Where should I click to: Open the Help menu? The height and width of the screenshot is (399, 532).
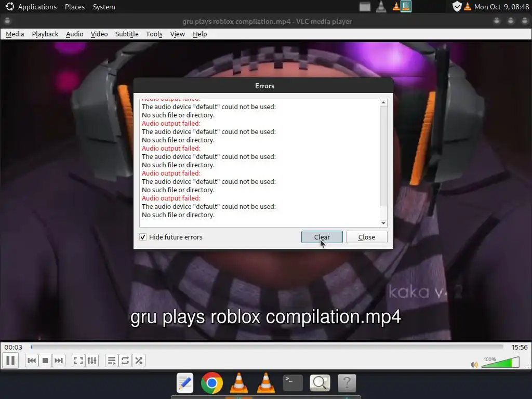(200, 34)
